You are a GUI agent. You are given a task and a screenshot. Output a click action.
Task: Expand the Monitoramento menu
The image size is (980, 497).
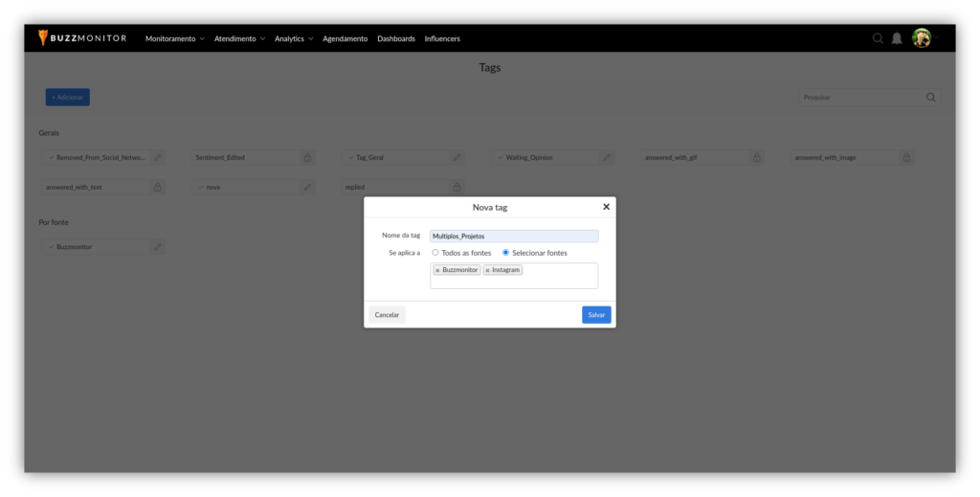point(174,38)
